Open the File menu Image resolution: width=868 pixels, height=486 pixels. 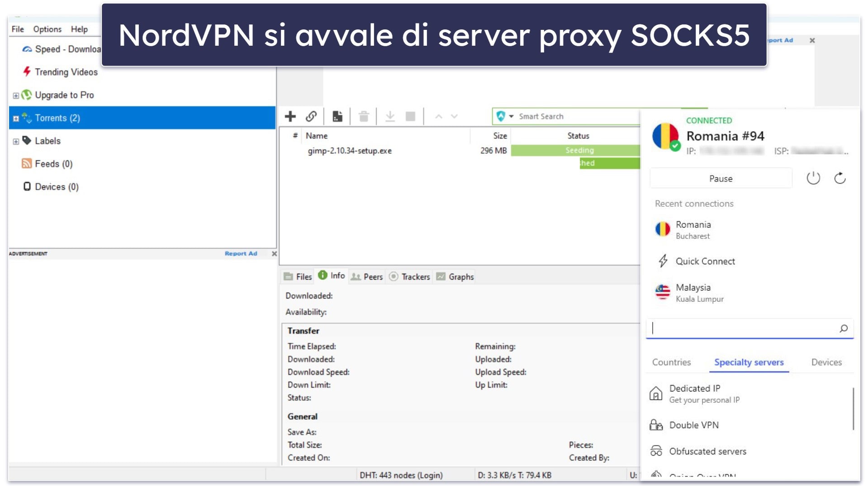point(18,29)
